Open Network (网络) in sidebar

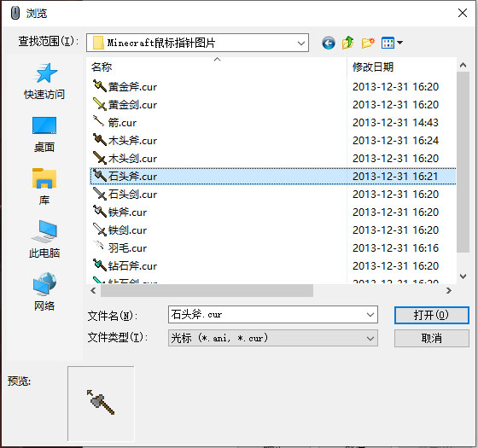tap(44, 292)
